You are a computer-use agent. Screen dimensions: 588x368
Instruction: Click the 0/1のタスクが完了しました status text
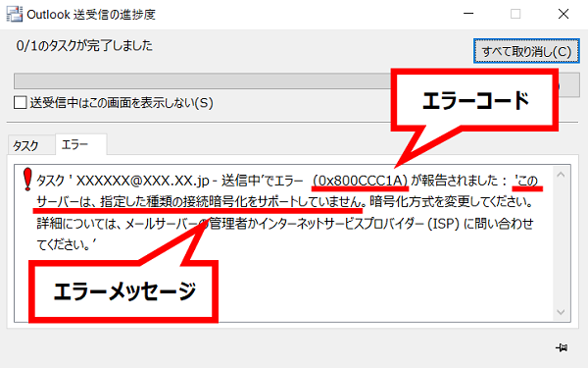click(84, 46)
